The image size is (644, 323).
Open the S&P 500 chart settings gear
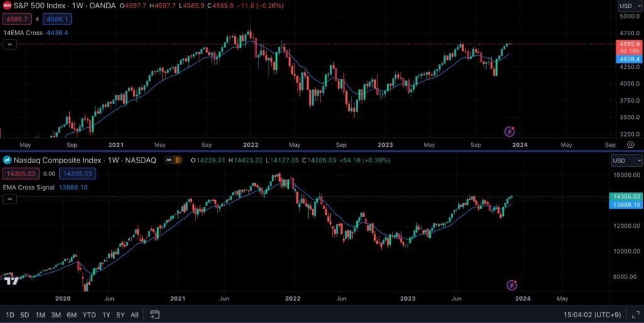[x=630, y=145]
